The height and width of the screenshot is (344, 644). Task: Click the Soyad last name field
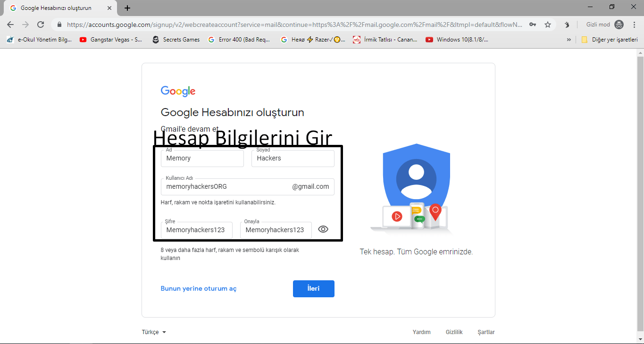293,159
